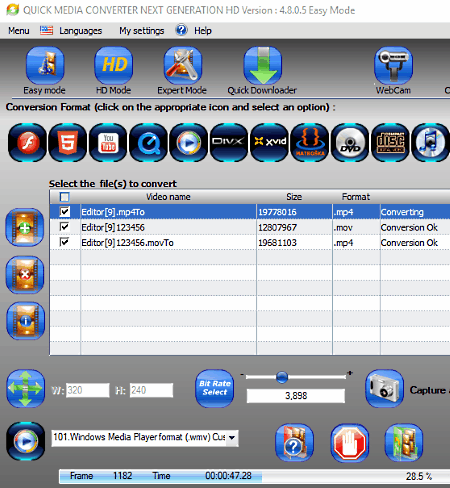This screenshot has height=488, width=450.
Task: Show video file information
Action: tap(25, 321)
